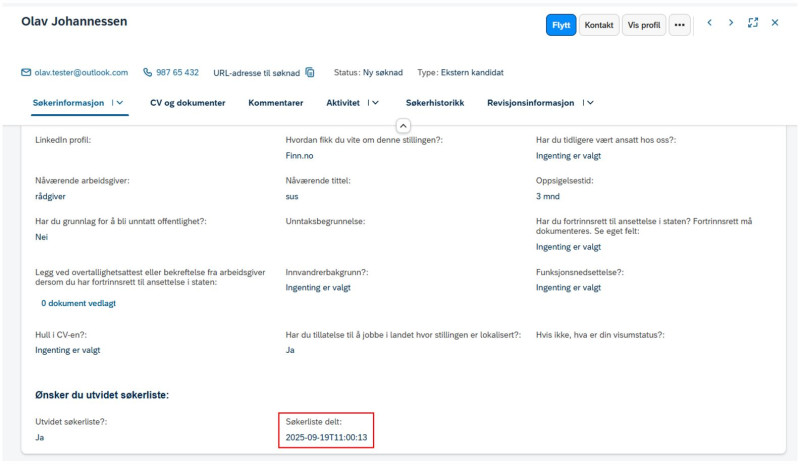Click Ingenting er valgt under Innvandrerbakgrunn
800x464 pixels.
coord(318,287)
